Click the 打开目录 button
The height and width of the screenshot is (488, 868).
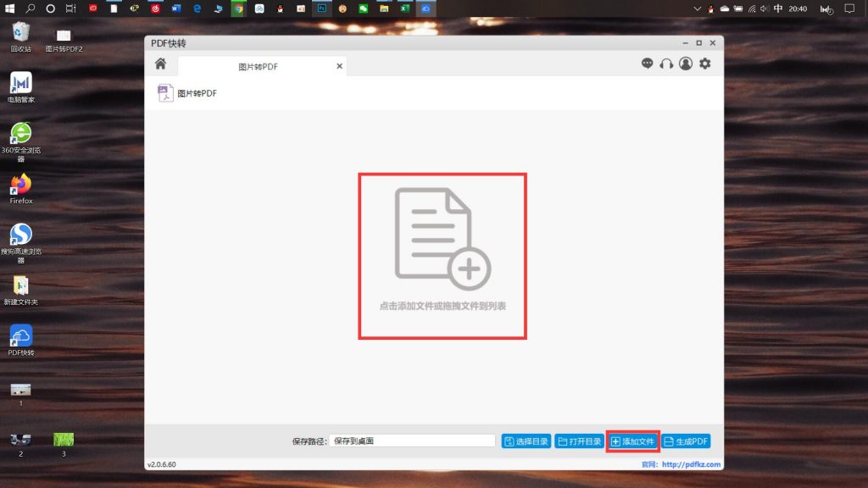(579, 441)
